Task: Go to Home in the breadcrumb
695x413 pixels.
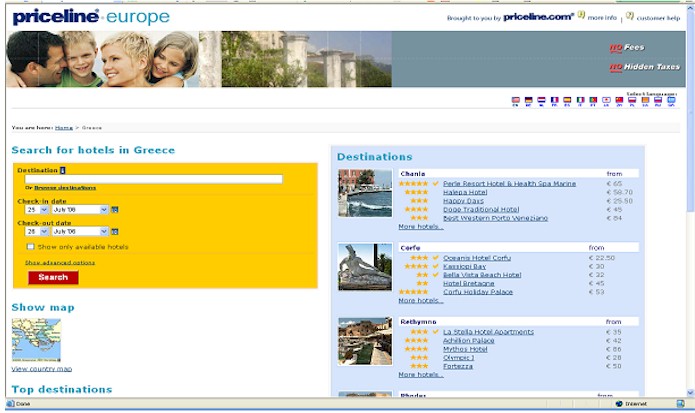Action: pyautogui.click(x=64, y=128)
